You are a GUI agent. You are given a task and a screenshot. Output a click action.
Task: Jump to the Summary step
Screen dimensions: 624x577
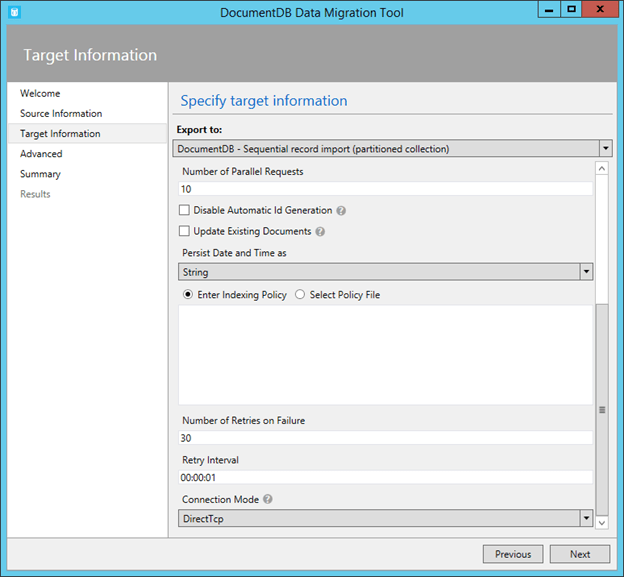coord(40,174)
